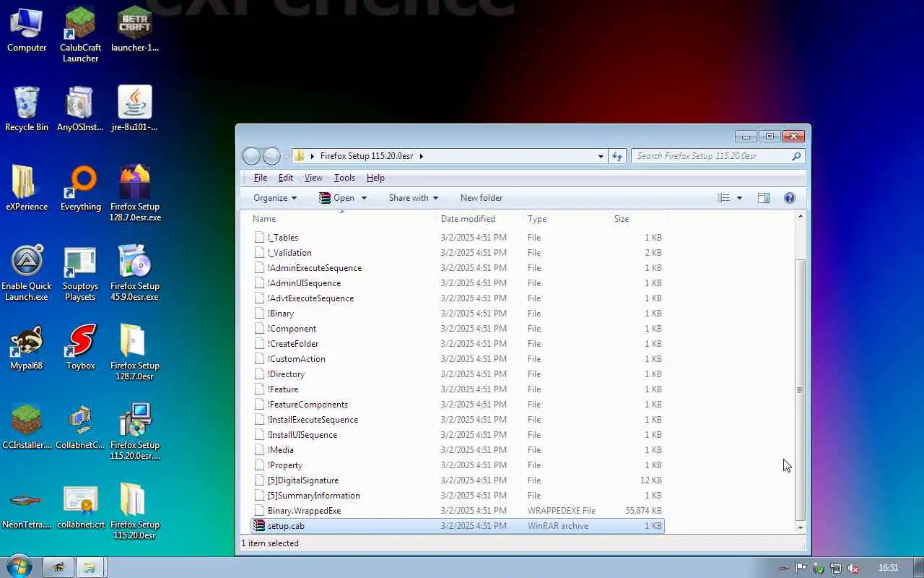Viewport: 924px width, 578px height.
Task: Select the setup.cab archive file
Action: coord(458,526)
